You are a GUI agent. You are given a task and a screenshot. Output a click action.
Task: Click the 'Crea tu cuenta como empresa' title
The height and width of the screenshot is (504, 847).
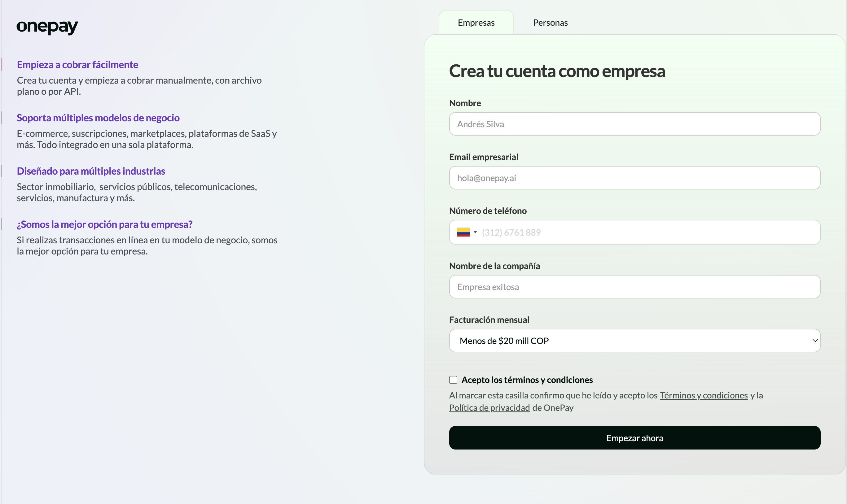point(557,71)
